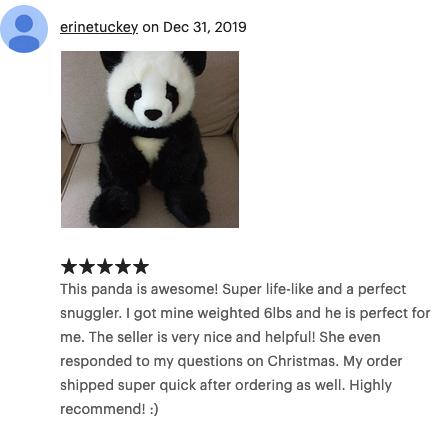This screenshot has height=430, width=437.
Task: Click the word 'snuggler' in the review
Action: pyautogui.click(x=91, y=314)
